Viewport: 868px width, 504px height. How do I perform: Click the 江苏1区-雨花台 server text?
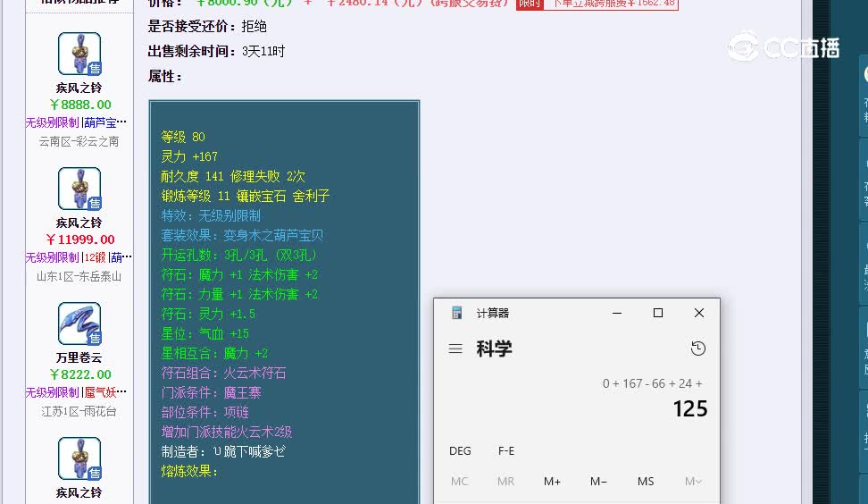(x=79, y=411)
